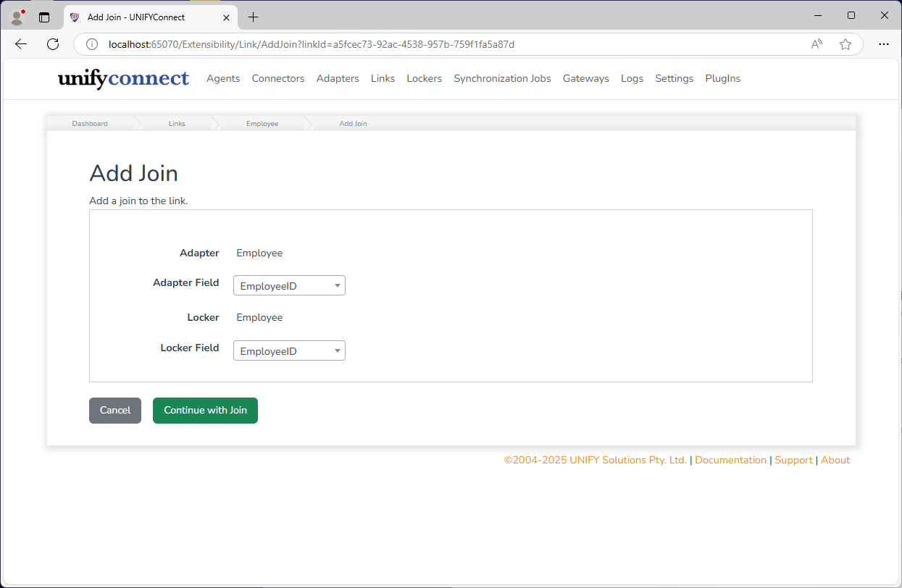
Task: Open the Documentation footer link
Action: click(730, 460)
